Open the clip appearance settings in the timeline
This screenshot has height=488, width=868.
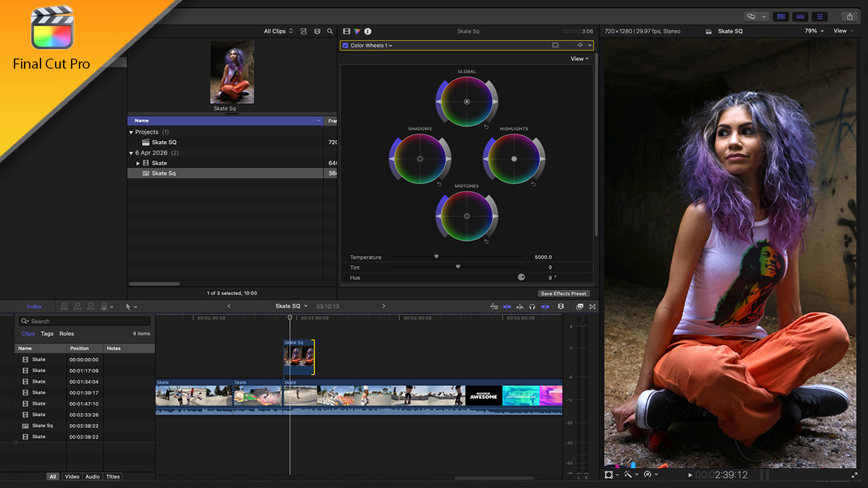point(579,306)
